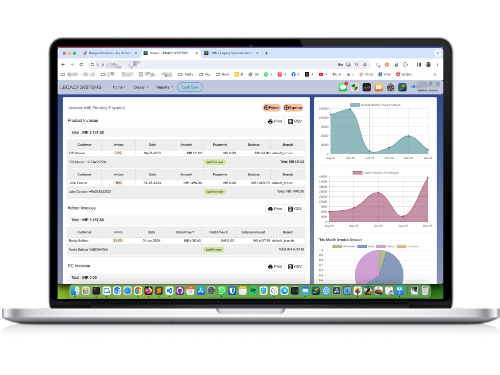The image size is (500, 375).
Task: Add payment for first product invoice
Action: click(x=215, y=162)
